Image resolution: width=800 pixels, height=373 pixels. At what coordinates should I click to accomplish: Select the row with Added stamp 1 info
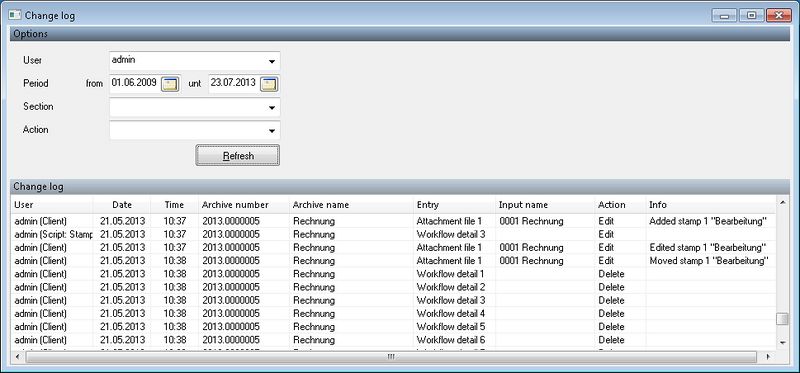(393, 221)
